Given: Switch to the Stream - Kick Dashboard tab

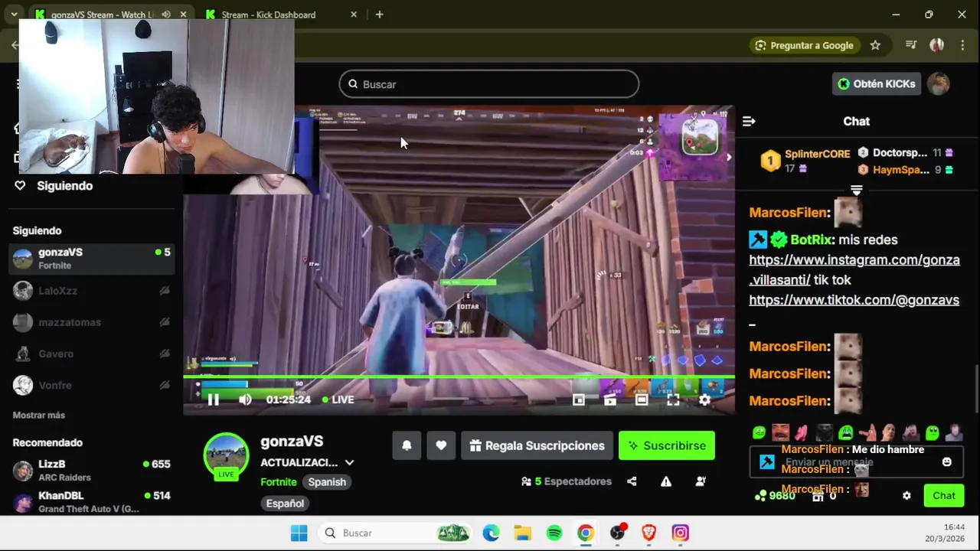Looking at the screenshot, I should tap(280, 15).
